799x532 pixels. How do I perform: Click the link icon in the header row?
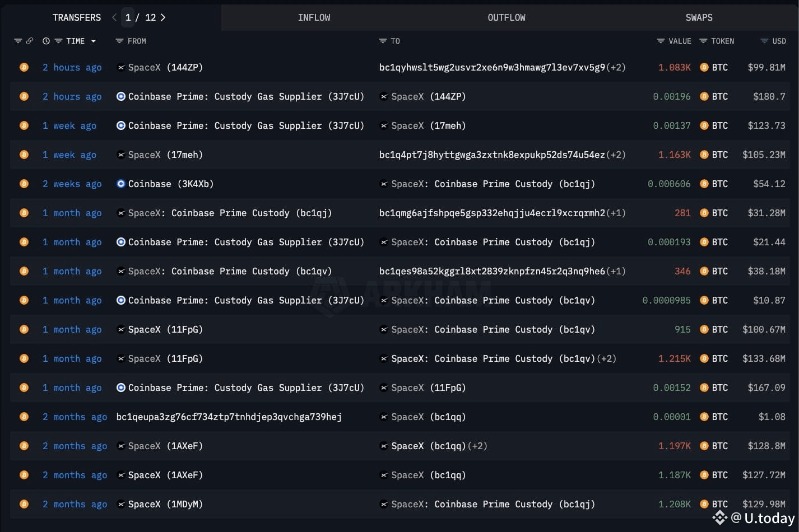click(x=30, y=41)
